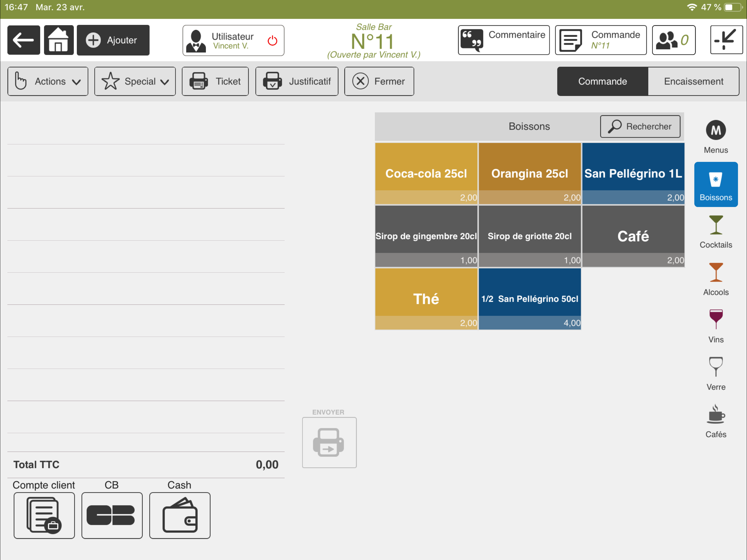This screenshot has height=560, width=747.
Task: Tap the CB card payment icon
Action: [112, 515]
